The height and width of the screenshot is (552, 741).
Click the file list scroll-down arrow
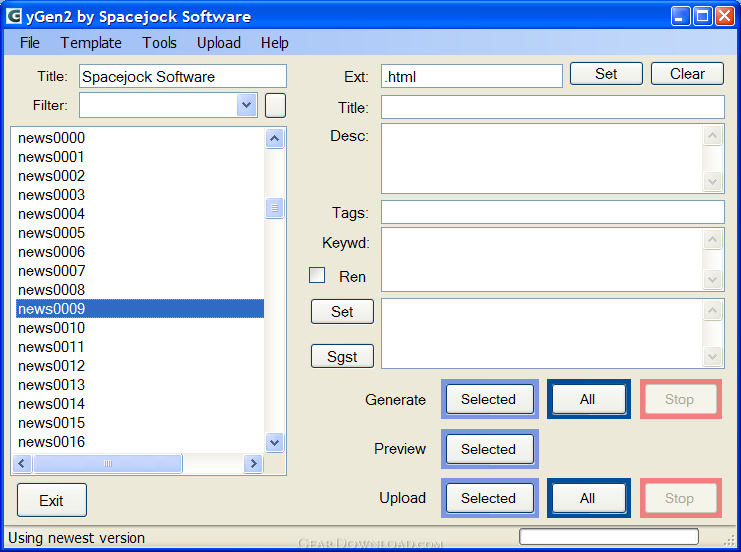275,442
